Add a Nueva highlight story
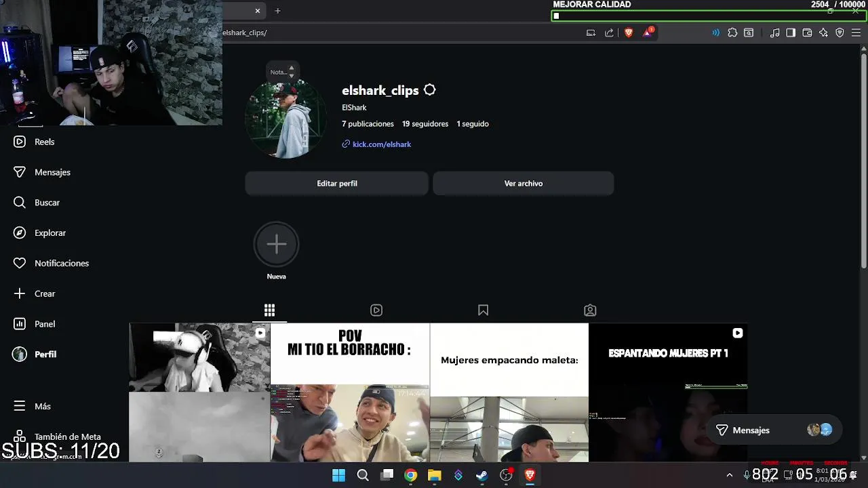 (x=276, y=244)
